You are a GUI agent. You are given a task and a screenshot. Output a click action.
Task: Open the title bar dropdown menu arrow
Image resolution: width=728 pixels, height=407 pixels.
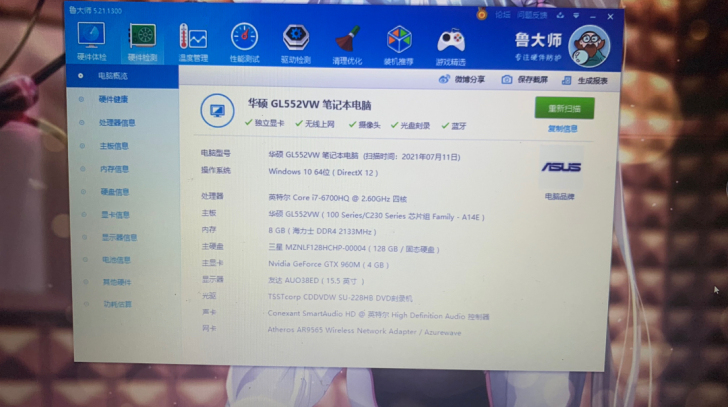pos(576,16)
